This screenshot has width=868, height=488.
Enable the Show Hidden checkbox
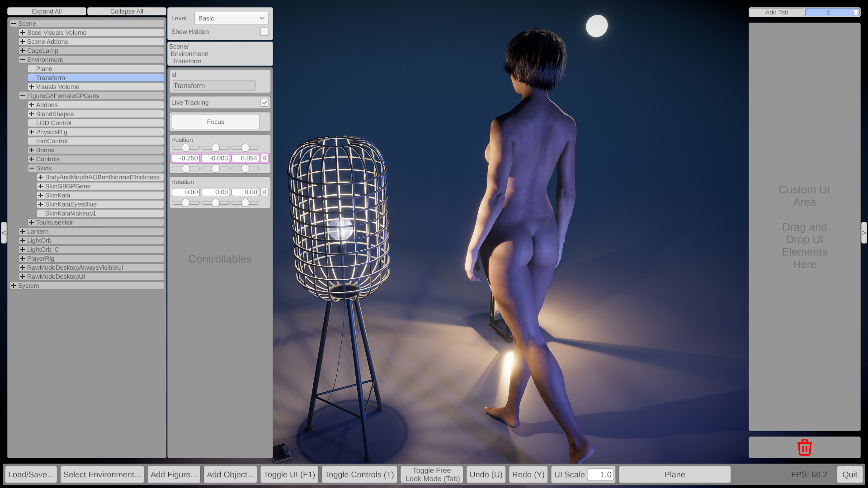click(x=265, y=32)
